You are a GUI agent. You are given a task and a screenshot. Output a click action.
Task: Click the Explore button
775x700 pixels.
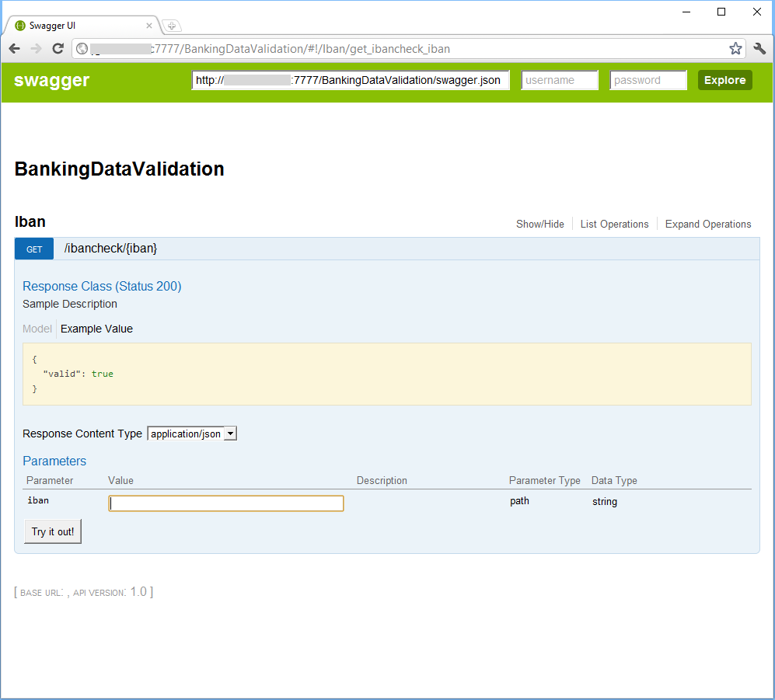724,80
